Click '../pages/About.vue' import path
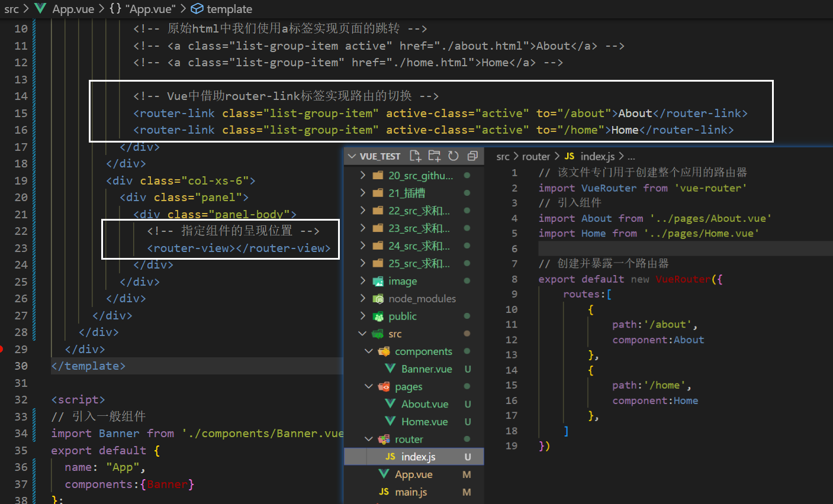 tap(710, 218)
